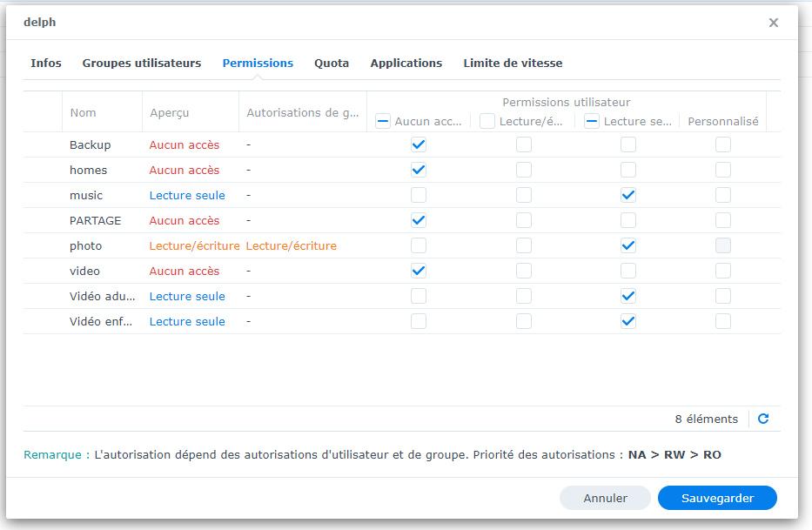This screenshot has height=530, width=812.
Task: Check Lecture seule for Backup
Action: 628,144
